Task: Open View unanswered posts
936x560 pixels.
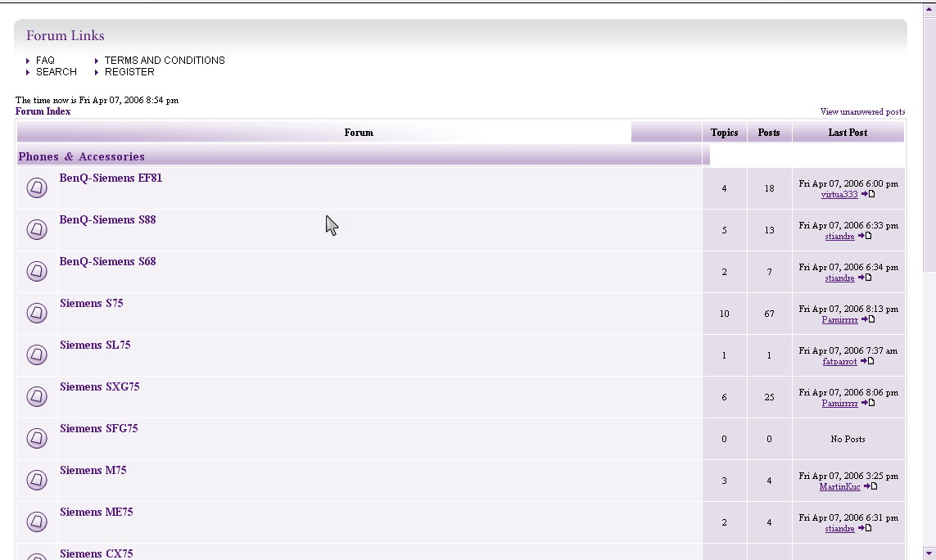Action: tap(862, 111)
